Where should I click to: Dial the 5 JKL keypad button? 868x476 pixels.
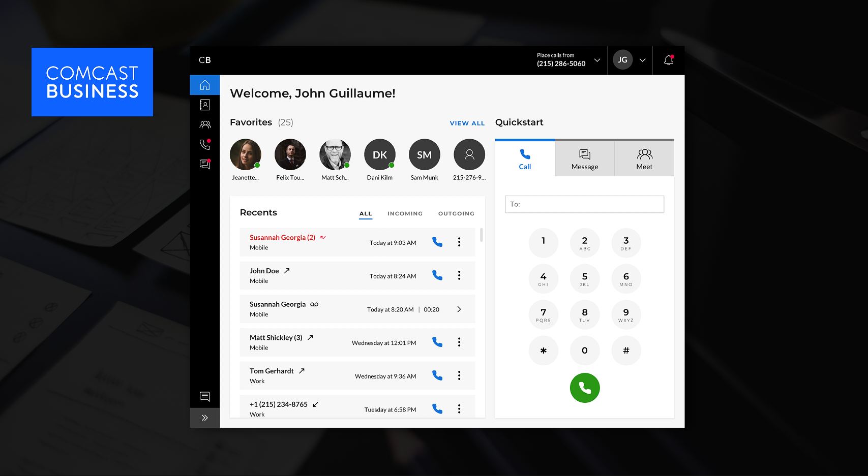(585, 279)
